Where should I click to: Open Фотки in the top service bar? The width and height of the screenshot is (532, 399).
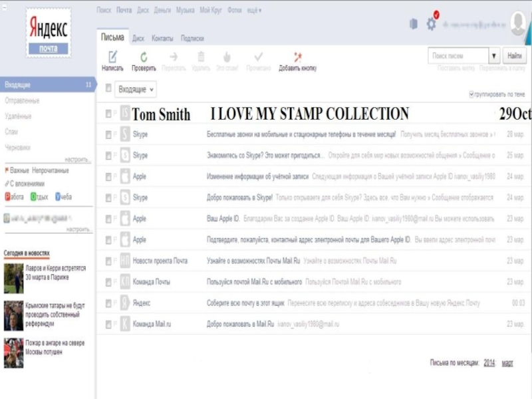click(235, 10)
